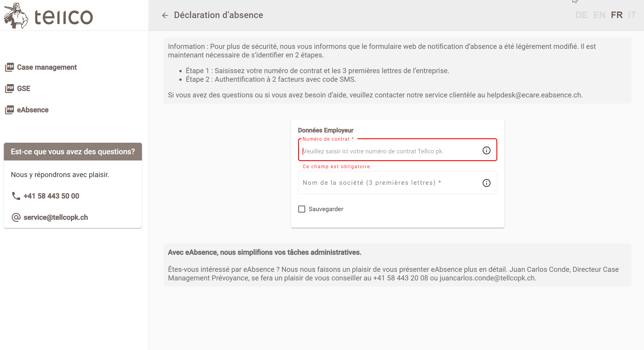This screenshot has width=644, height=350.
Task: Click the 'Étape 2 : Authentification' bullet
Action: click(x=271, y=79)
